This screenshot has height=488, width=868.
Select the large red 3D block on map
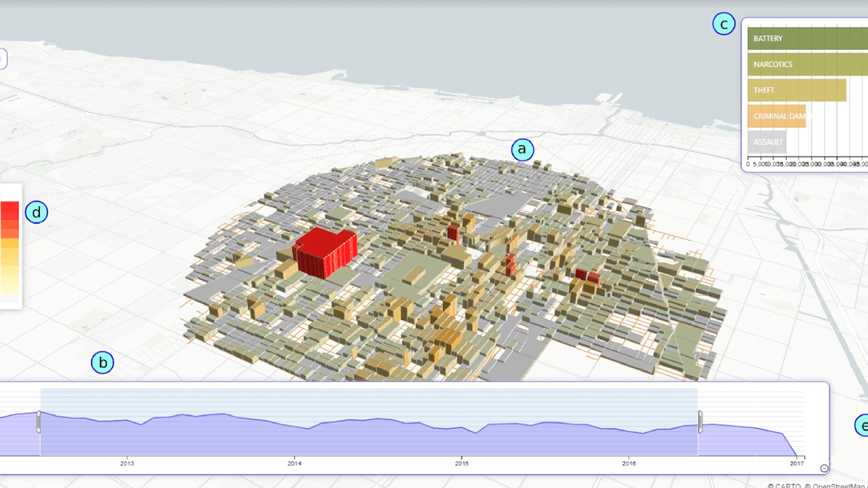[x=325, y=252]
